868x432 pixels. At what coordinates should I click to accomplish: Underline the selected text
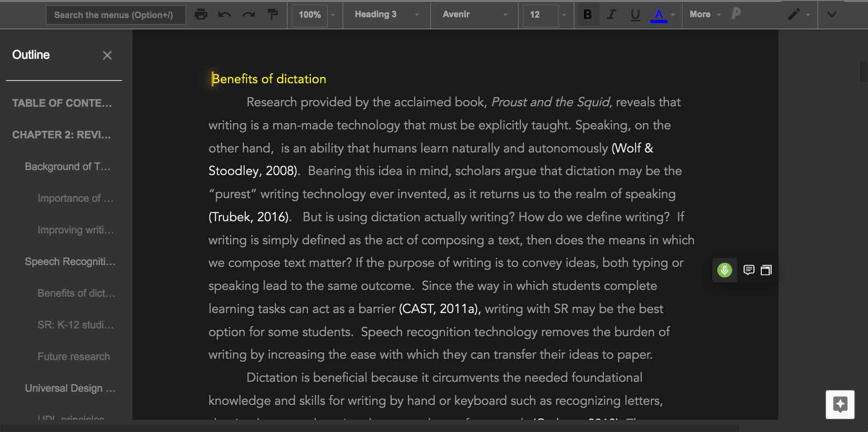(634, 15)
